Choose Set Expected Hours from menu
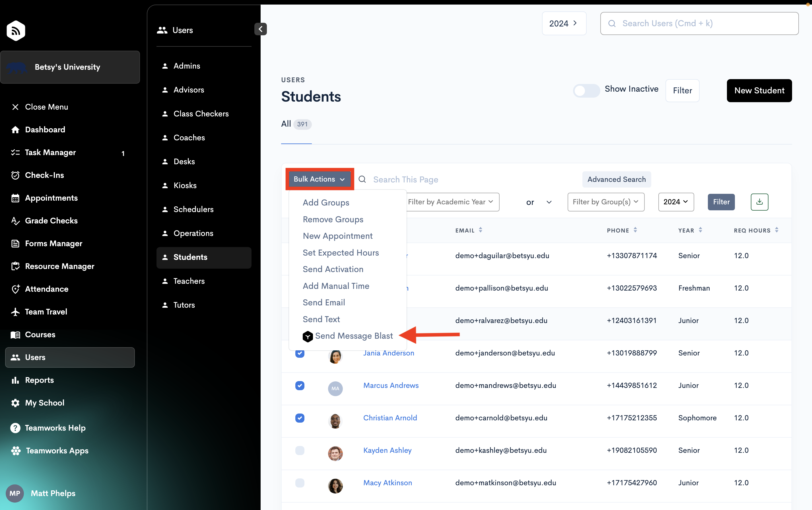 [341, 253]
